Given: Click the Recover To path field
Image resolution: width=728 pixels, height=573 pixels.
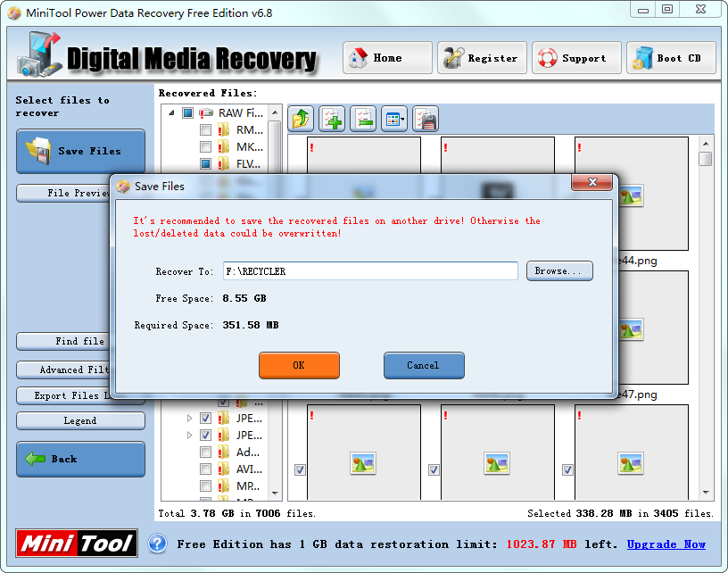Looking at the screenshot, I should click(370, 271).
